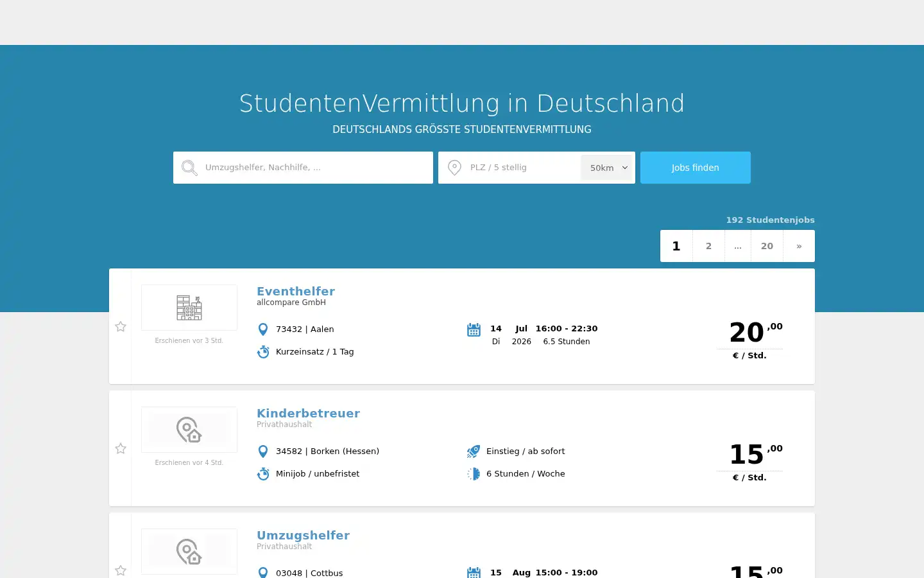Click the Kinderbetreuer private household logo
This screenshot has height=578, width=924.
click(189, 430)
